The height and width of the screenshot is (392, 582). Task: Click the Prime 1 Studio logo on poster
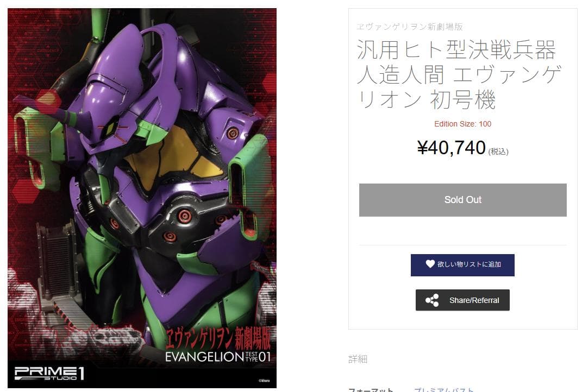(x=49, y=374)
